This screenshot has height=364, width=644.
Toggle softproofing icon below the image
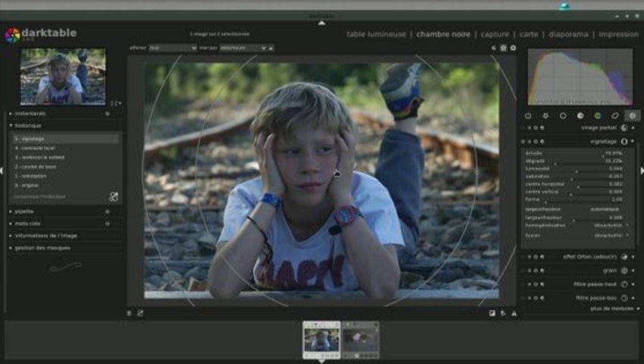503,313
